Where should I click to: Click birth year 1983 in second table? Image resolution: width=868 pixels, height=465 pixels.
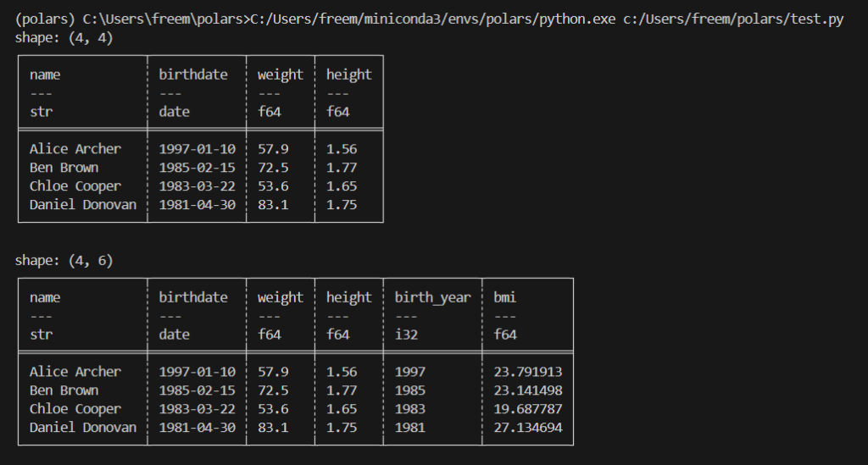(x=410, y=409)
